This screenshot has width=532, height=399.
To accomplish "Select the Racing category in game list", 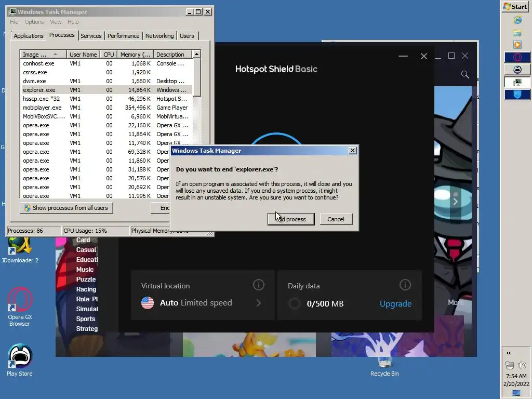I will (x=86, y=289).
